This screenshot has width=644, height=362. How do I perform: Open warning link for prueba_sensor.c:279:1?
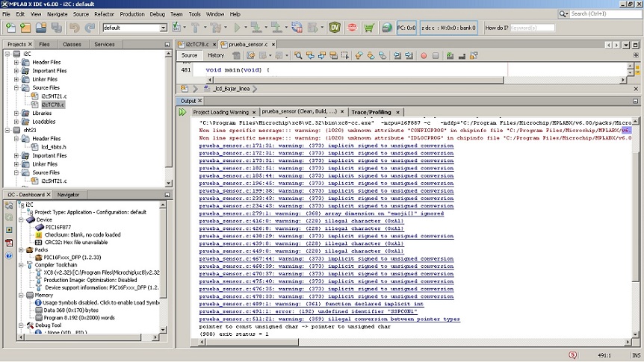click(x=321, y=213)
